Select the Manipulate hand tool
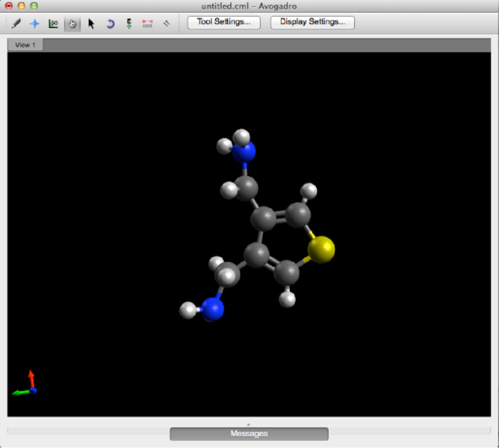The image size is (499, 448). [72, 24]
